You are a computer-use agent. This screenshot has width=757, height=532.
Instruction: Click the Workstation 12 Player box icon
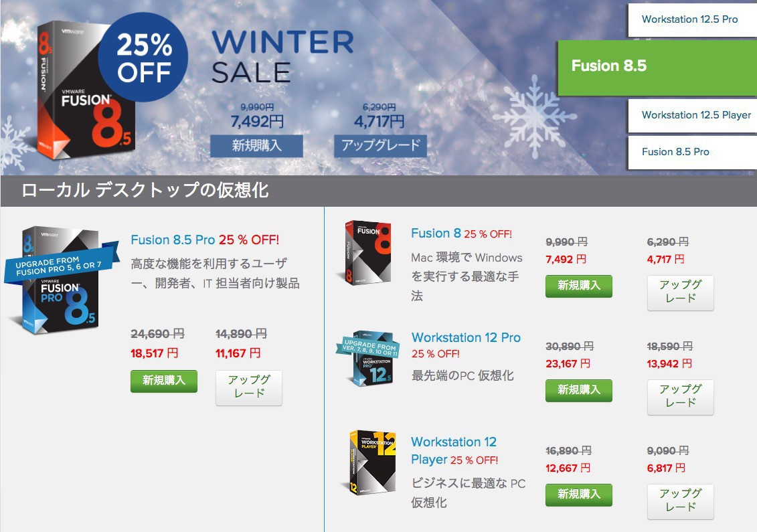371,462
